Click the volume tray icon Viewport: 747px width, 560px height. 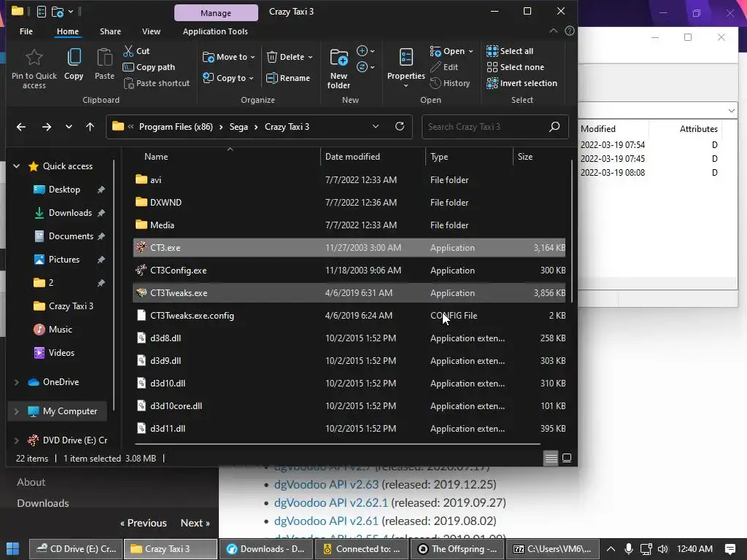click(x=662, y=549)
